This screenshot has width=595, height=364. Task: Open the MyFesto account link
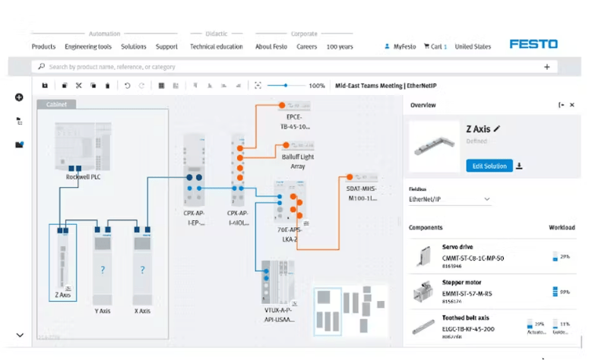coord(400,46)
